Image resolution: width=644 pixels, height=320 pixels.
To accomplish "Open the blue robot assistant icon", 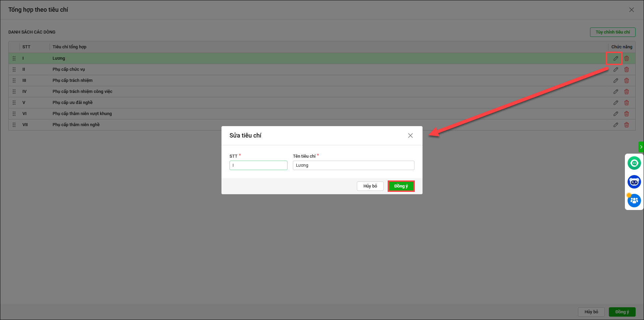I will [634, 182].
